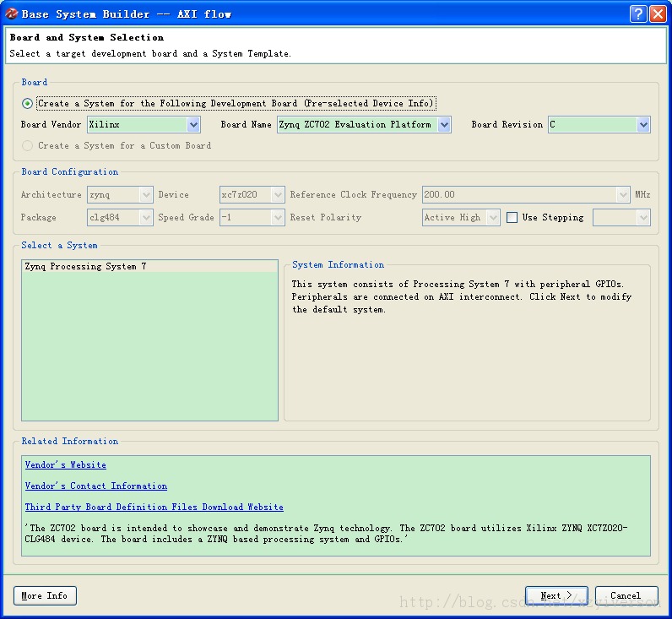Open Third Party Board Definition Files link
The height and width of the screenshot is (619, 672).
click(154, 507)
